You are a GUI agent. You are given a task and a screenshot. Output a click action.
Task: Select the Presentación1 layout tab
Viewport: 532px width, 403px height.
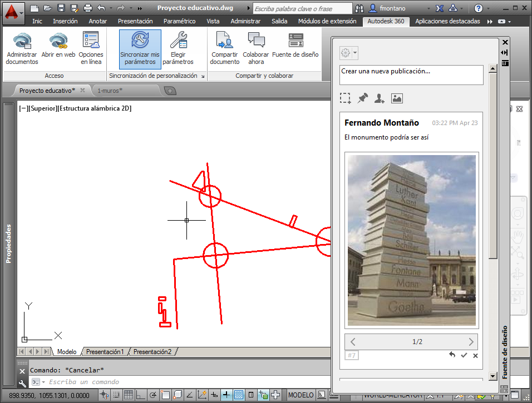[105, 352]
